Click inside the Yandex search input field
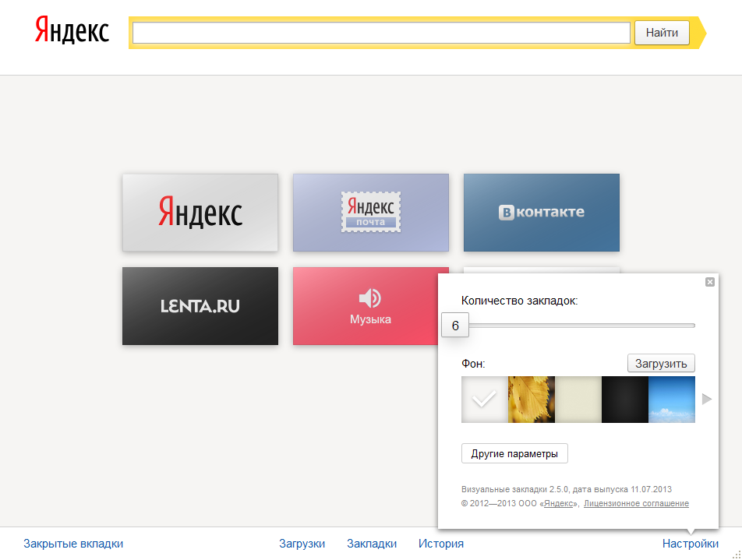The height and width of the screenshot is (560, 742). click(381, 33)
